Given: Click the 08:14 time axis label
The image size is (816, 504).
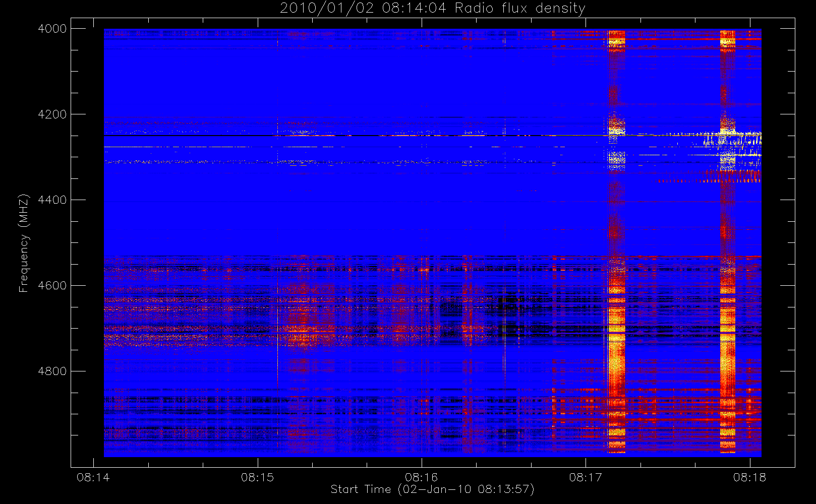Looking at the screenshot, I should tap(93, 477).
